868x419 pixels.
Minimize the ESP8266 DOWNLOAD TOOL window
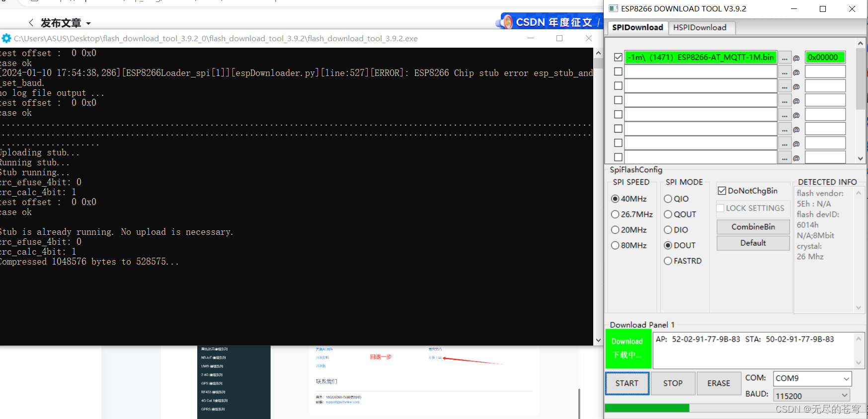[x=794, y=9]
